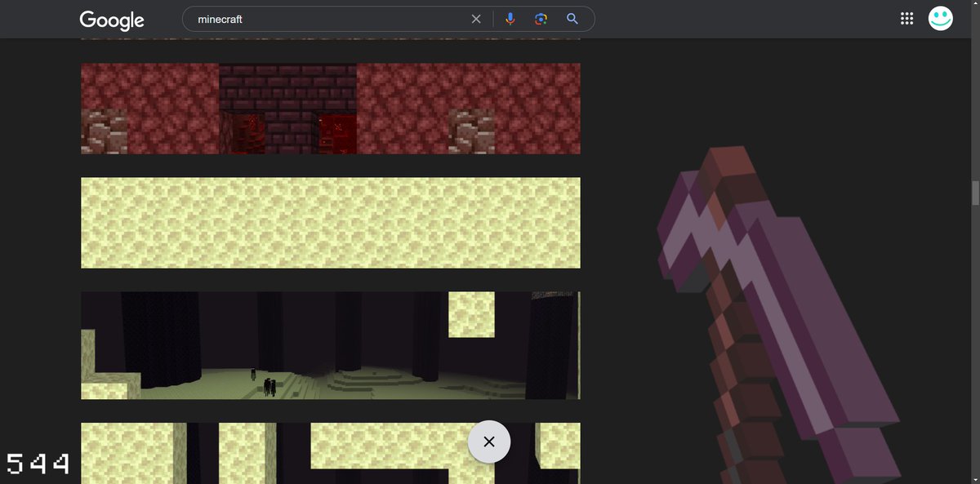
Task: Click the 544 block counter
Action: tap(38, 464)
